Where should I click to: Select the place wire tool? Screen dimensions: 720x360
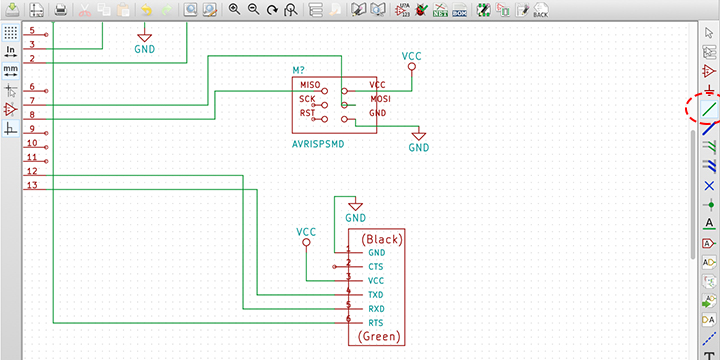(709, 109)
